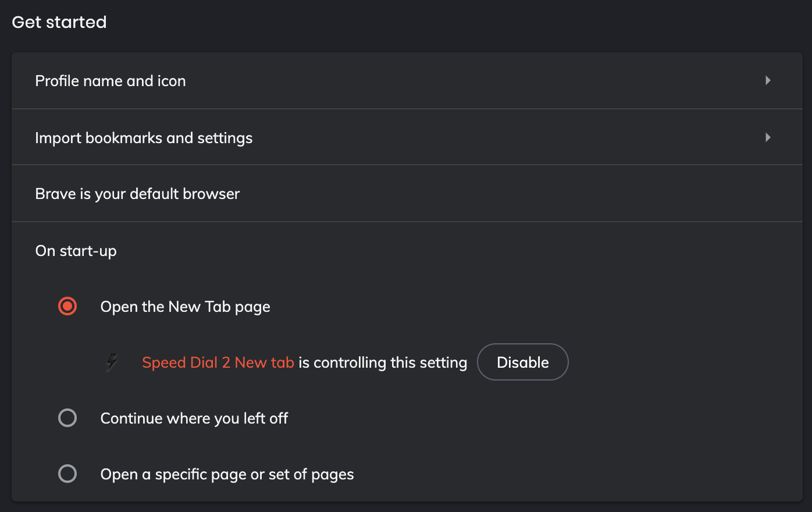Select Continue where you left off radio button
The height and width of the screenshot is (512, 812).
coord(67,418)
